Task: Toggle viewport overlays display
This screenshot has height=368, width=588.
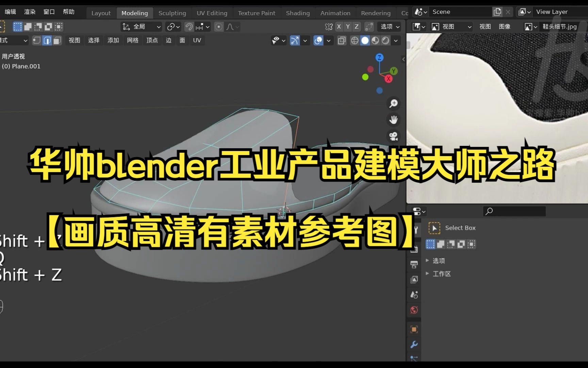Action: [318, 41]
